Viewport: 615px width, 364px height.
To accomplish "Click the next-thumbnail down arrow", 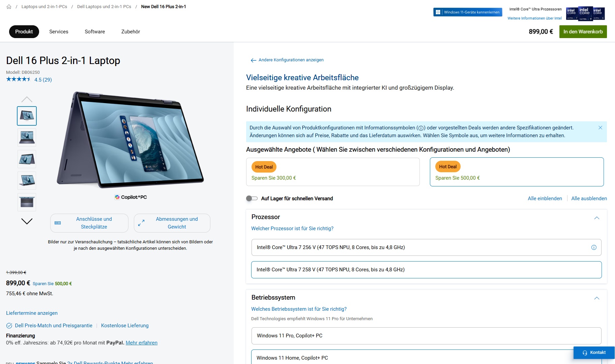I will 27,221.
